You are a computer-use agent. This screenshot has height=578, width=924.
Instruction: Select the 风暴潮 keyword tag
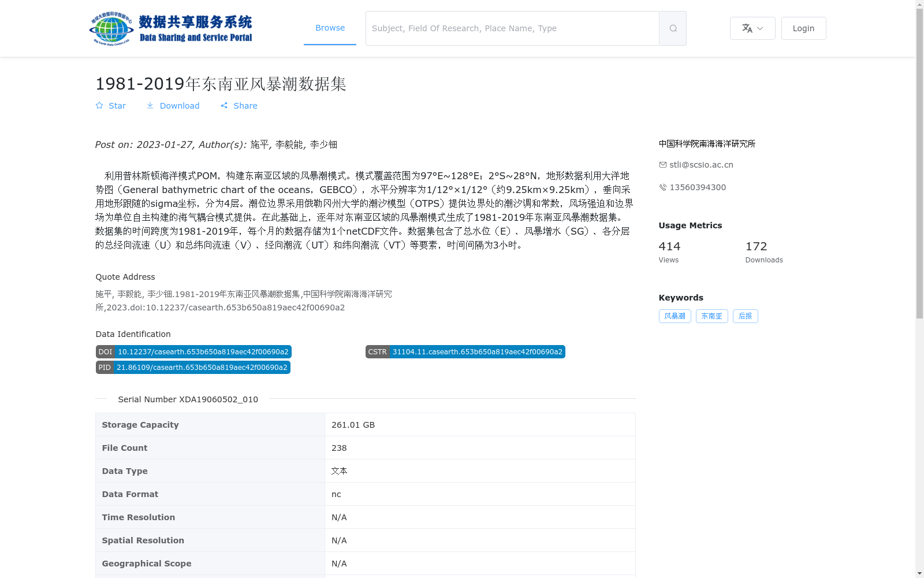click(x=675, y=316)
